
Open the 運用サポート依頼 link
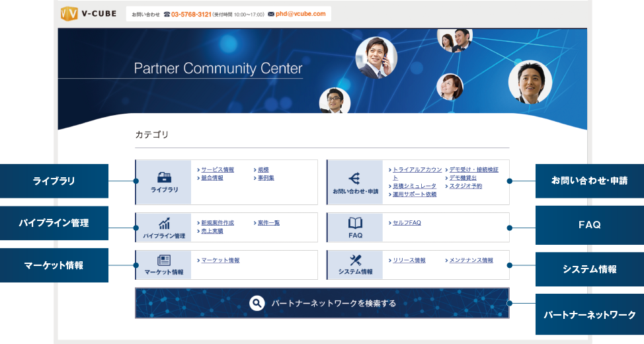click(x=415, y=194)
